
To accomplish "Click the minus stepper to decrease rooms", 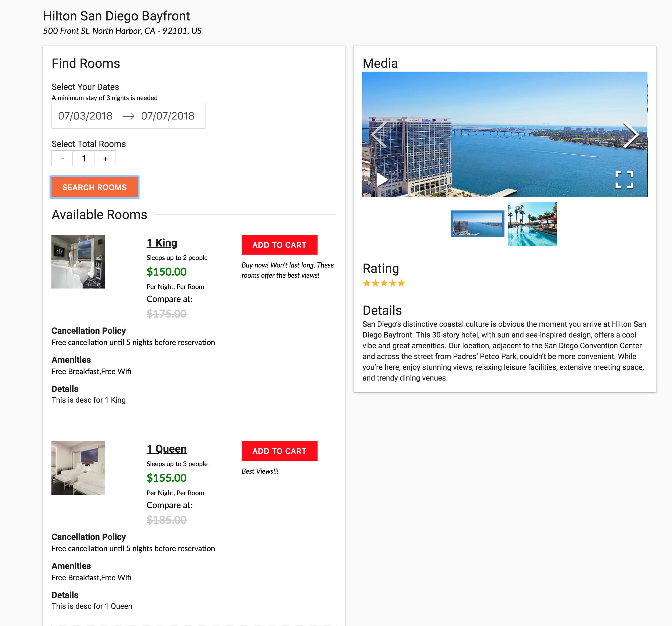I will pyautogui.click(x=62, y=158).
